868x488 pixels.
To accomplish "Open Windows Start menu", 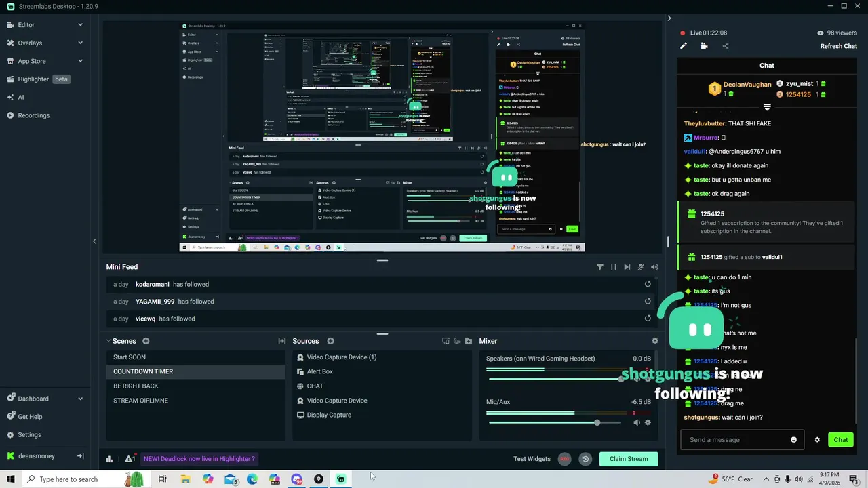I will pyautogui.click(x=10, y=479).
